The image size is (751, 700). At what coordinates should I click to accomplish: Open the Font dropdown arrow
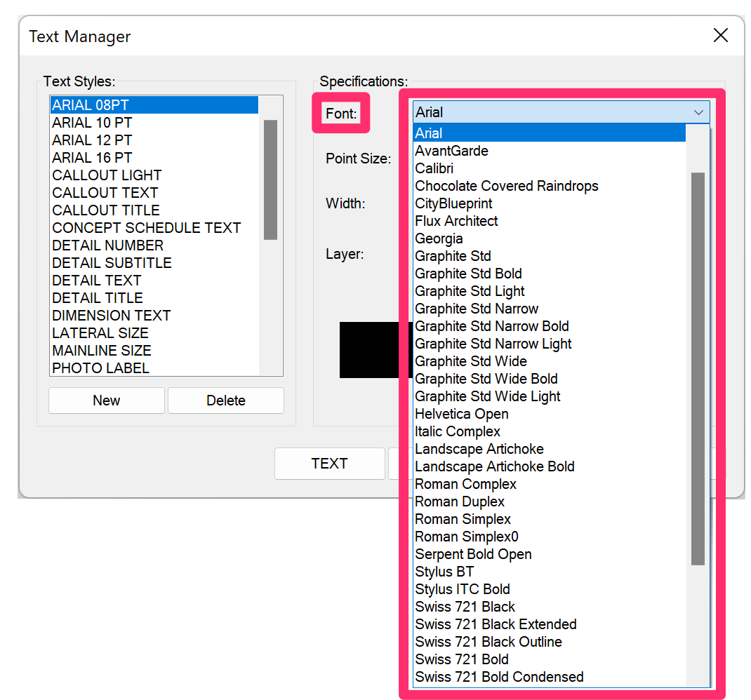pos(698,112)
